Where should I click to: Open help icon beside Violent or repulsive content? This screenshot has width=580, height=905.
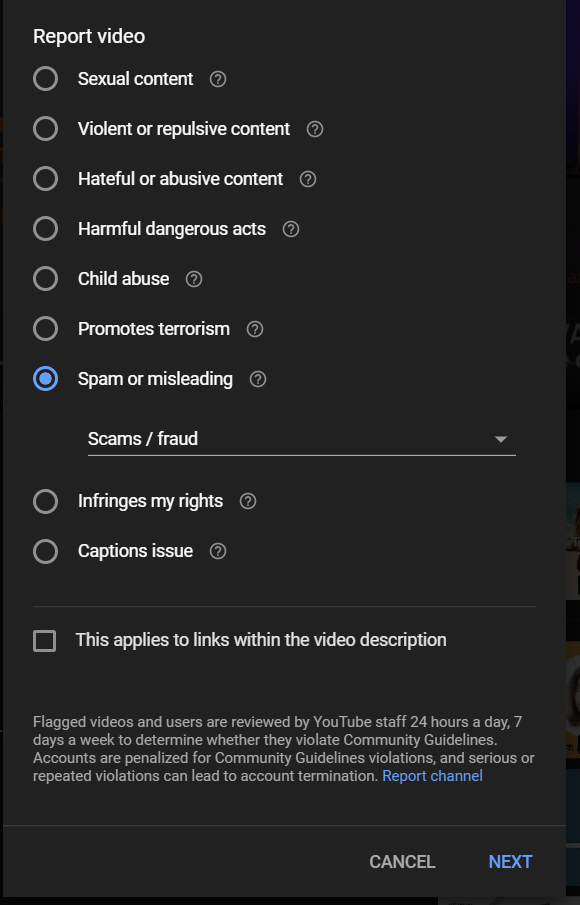click(315, 129)
